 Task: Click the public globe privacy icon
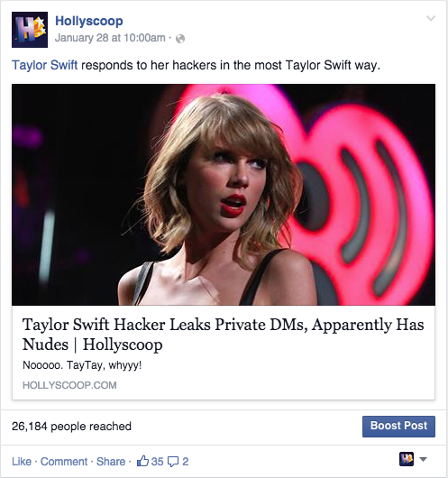click(180, 39)
